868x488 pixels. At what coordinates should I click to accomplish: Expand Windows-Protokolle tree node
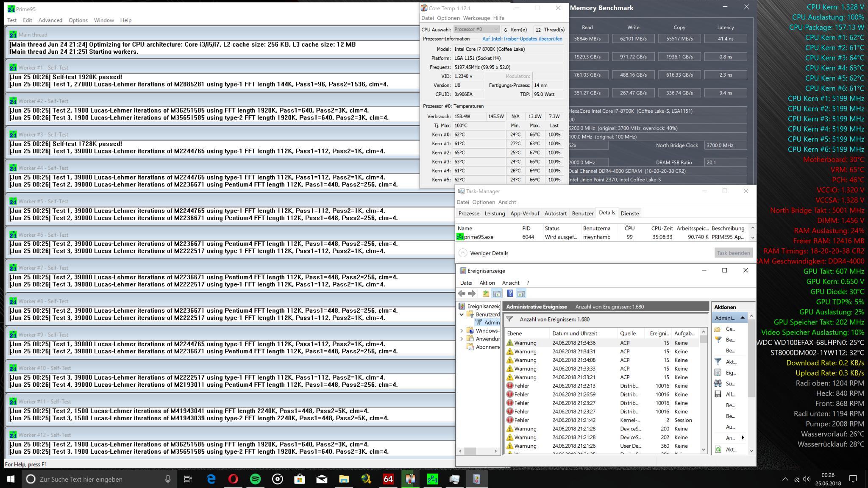462,330
